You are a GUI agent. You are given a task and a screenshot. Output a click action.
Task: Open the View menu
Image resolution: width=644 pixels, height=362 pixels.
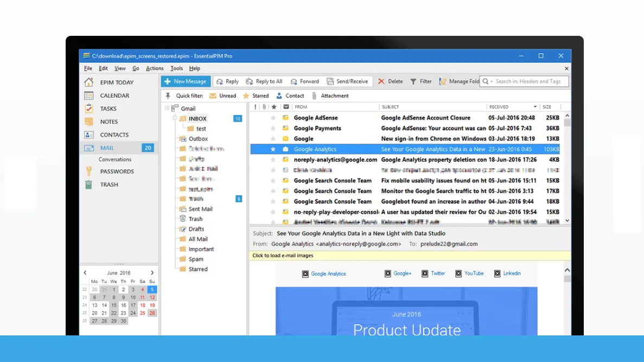coord(120,68)
